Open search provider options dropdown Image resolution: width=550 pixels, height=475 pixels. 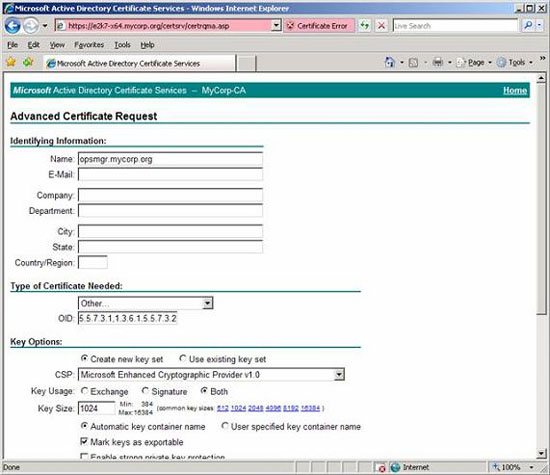click(540, 25)
